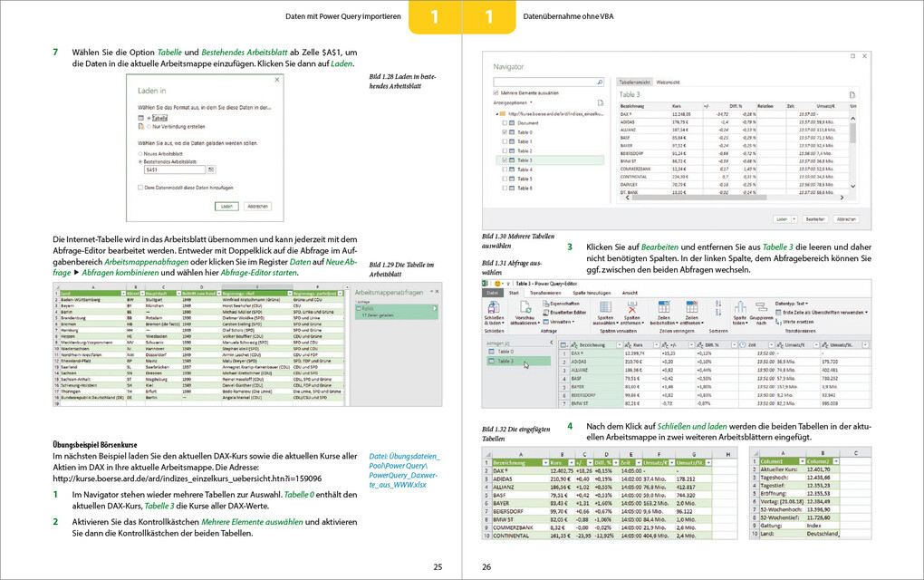This screenshot has height=580, width=924.
Task: Click the refresh page icon beside Anzeigeoptionen
Action: [x=600, y=102]
